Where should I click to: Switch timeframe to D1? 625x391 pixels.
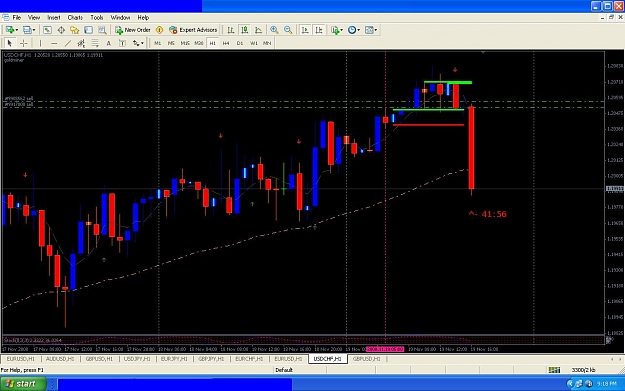point(240,43)
